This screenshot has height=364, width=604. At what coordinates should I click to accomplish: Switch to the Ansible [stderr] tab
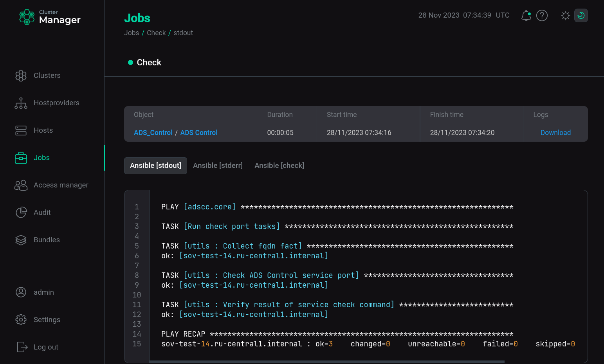218,166
